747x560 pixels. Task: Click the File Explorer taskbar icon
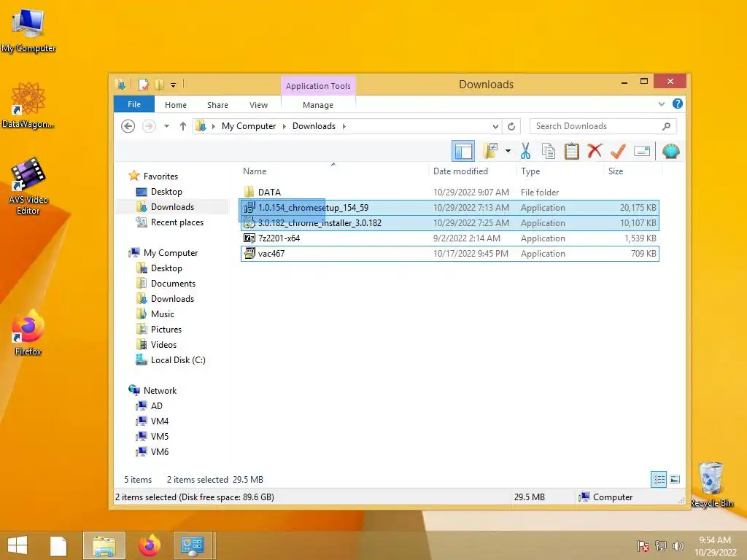(x=104, y=545)
